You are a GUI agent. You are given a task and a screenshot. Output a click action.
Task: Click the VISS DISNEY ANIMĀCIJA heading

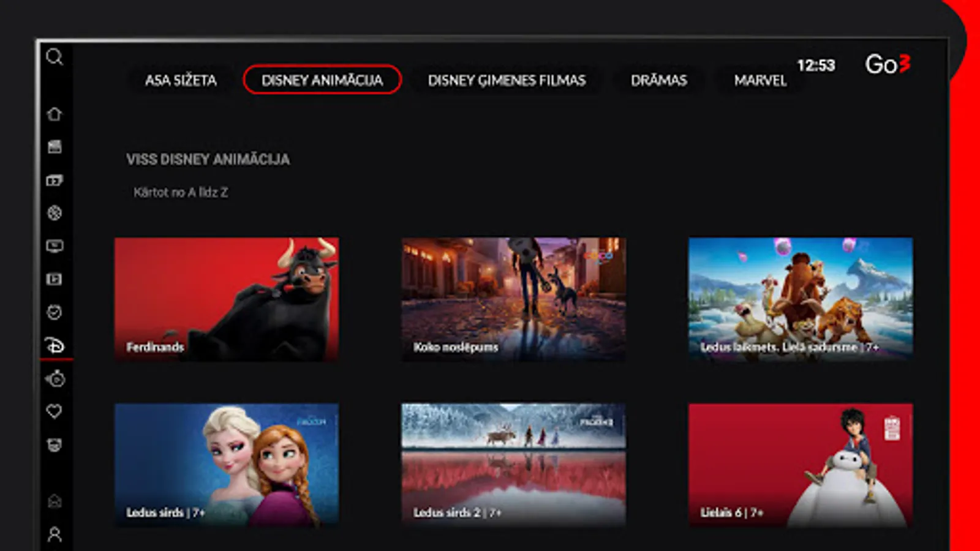pos(208,159)
